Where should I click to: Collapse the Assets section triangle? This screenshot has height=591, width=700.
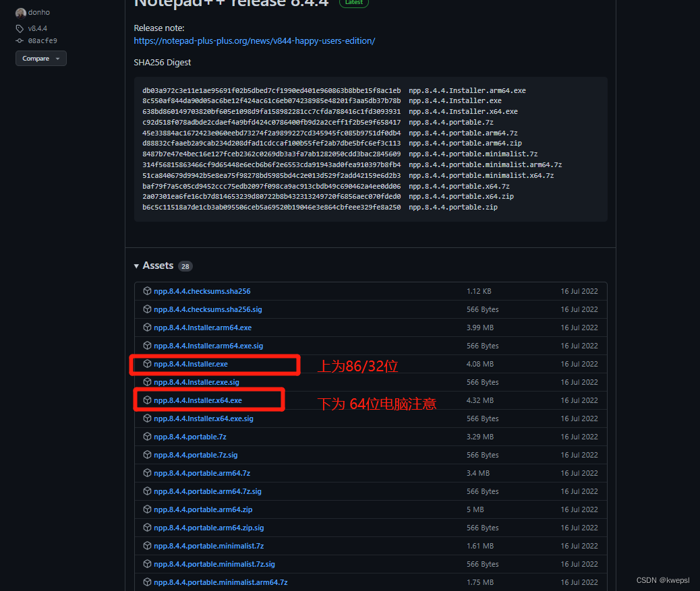(x=137, y=266)
